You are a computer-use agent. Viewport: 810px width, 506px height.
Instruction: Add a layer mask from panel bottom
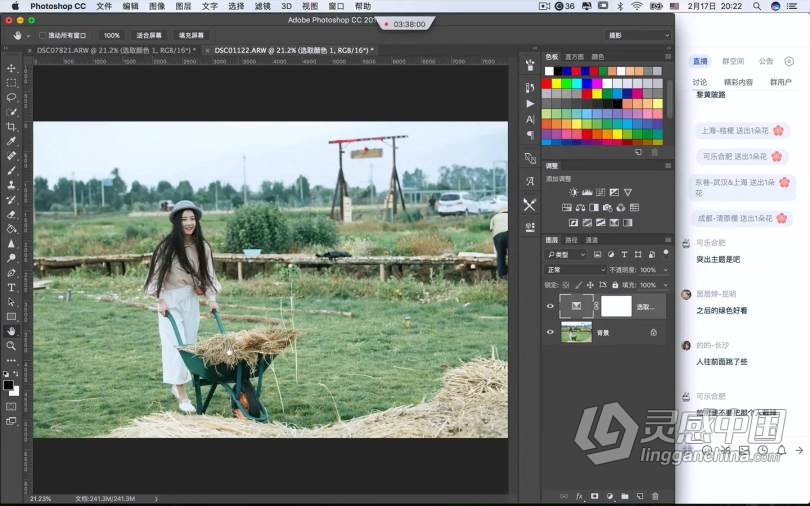pyautogui.click(x=595, y=496)
